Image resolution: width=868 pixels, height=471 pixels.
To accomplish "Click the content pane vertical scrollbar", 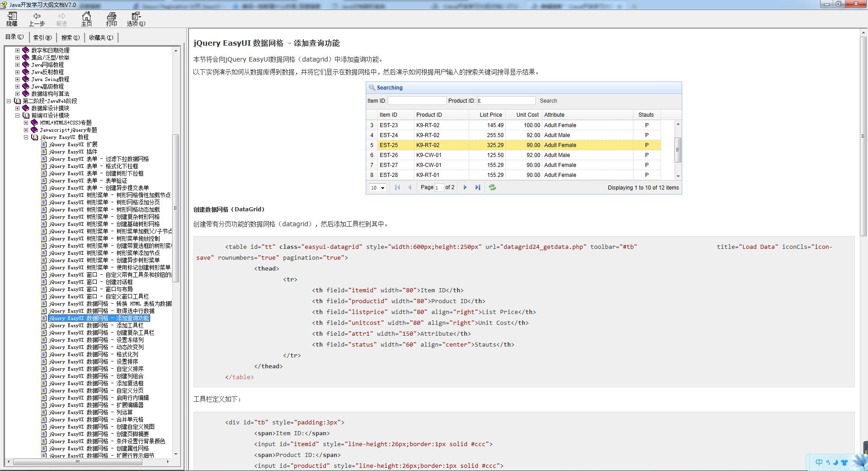I will 864,137.
